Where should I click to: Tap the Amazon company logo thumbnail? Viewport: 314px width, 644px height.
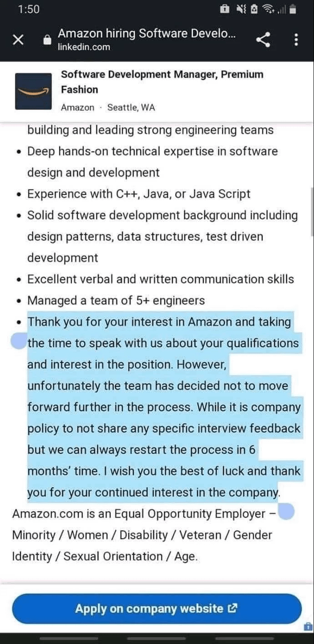(x=33, y=91)
